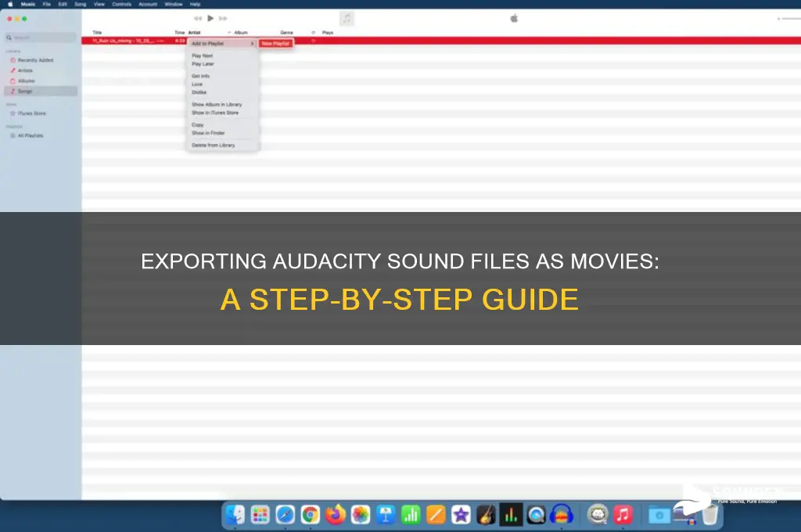Toggle the heart on the selected song row

point(313,41)
